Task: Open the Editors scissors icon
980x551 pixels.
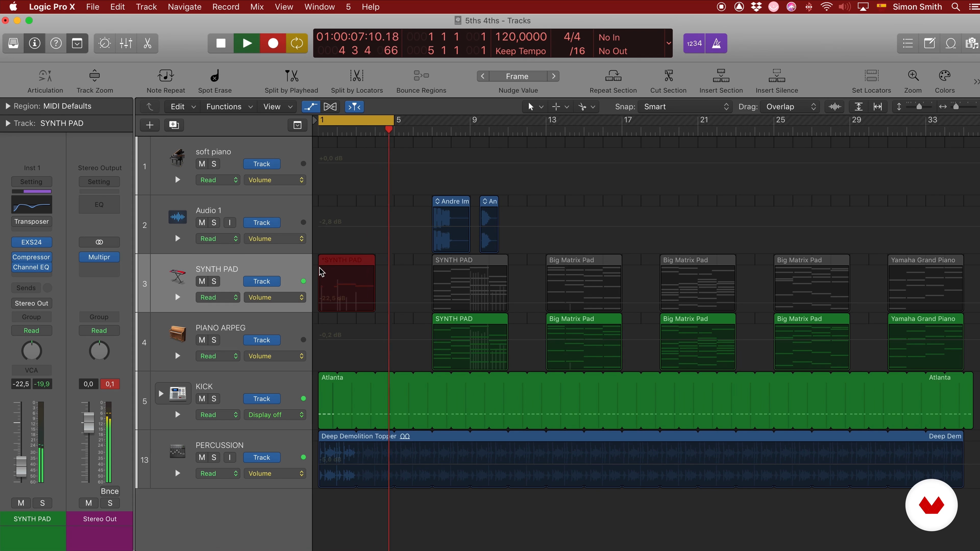Action: [x=147, y=43]
